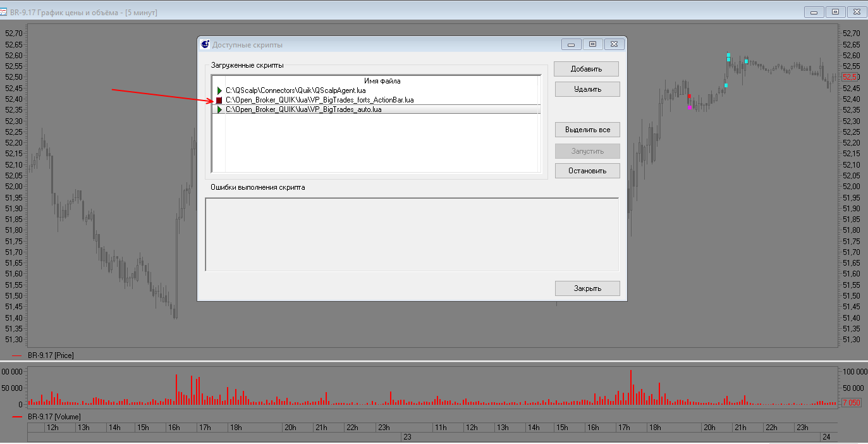Close the dialog with the Закрыть button
Viewport: 868px width, 444px height.
(x=587, y=288)
